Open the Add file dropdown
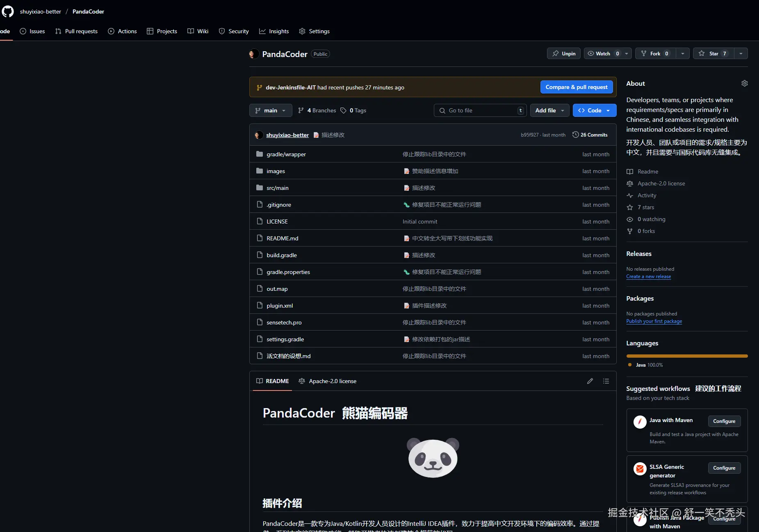Image resolution: width=759 pixels, height=532 pixels. pyautogui.click(x=550, y=110)
